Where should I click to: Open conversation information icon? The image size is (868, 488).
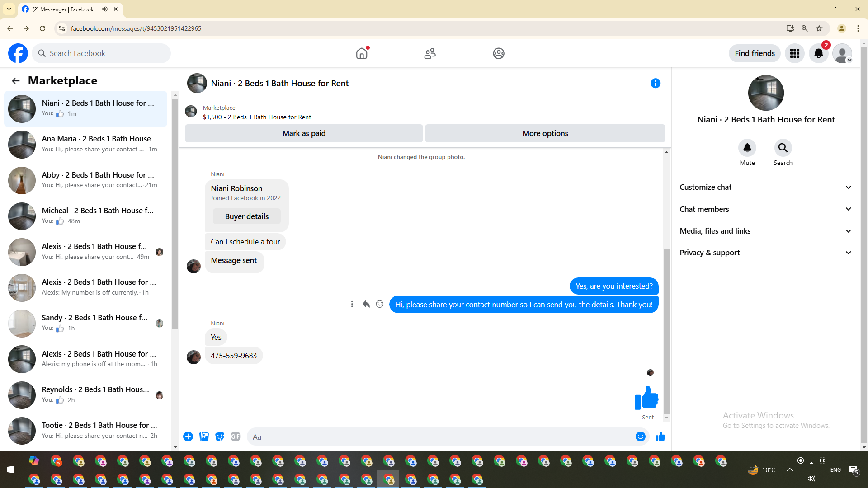point(655,83)
